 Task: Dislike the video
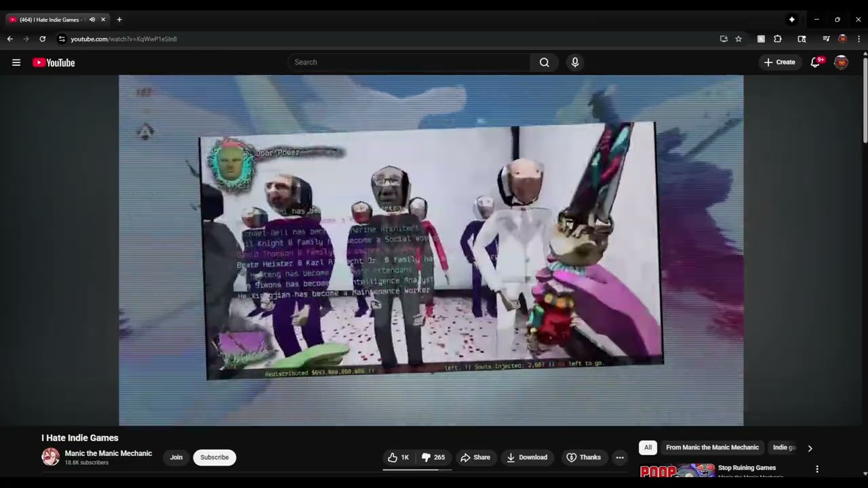[433, 457]
